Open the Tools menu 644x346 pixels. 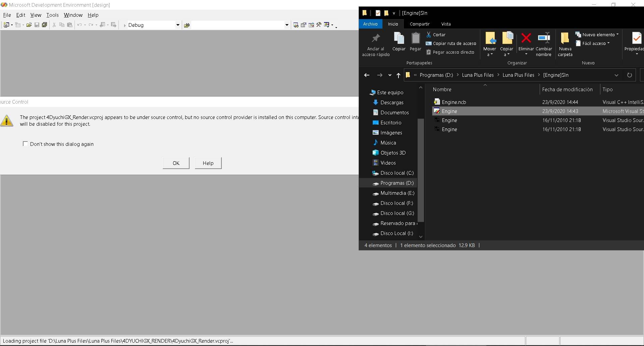click(52, 15)
